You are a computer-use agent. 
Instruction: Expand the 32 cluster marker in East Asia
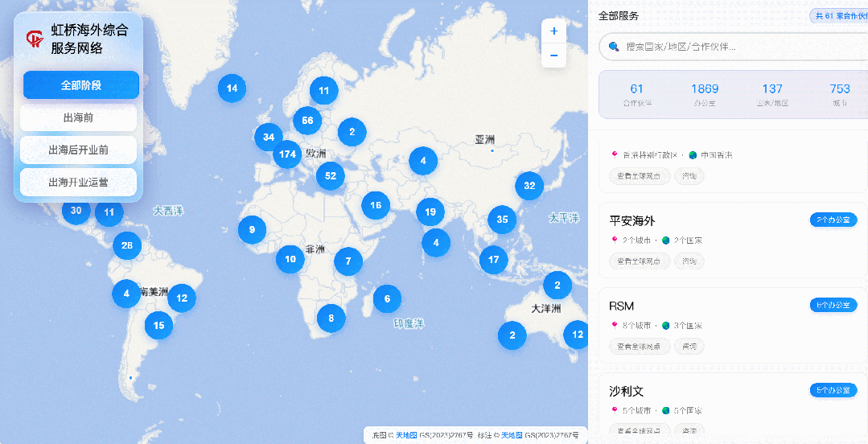pyautogui.click(x=529, y=186)
